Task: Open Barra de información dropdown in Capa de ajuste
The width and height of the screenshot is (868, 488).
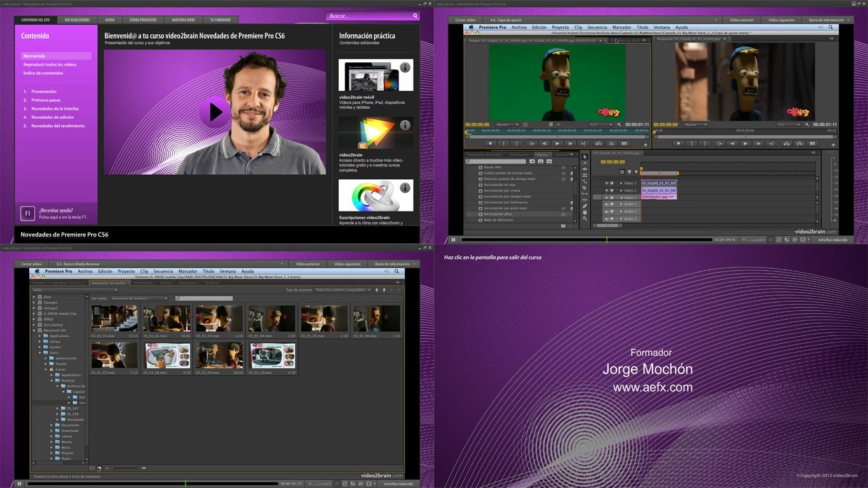Action: coord(830,20)
